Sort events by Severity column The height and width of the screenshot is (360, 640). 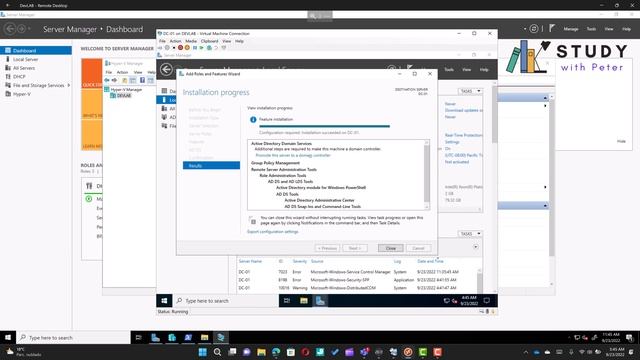tap(300, 261)
